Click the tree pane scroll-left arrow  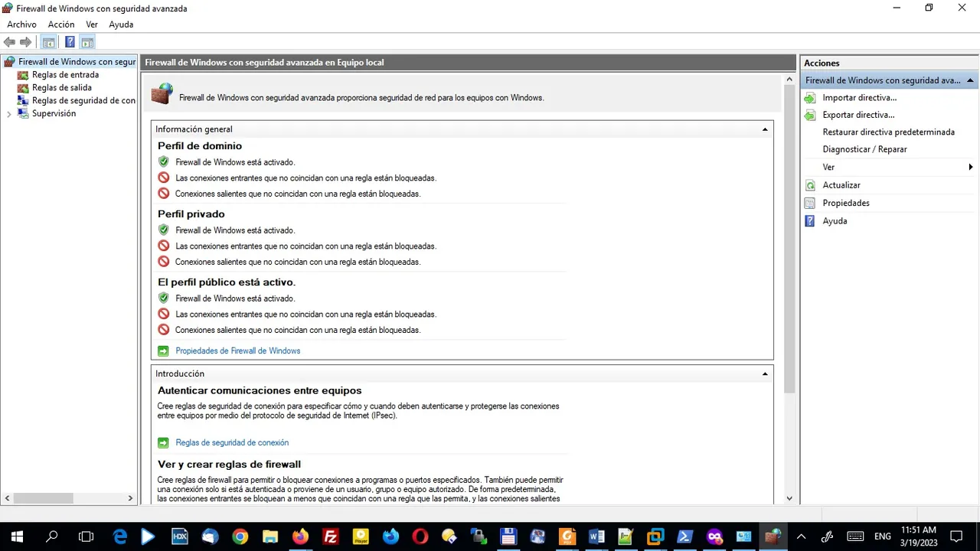click(x=7, y=498)
